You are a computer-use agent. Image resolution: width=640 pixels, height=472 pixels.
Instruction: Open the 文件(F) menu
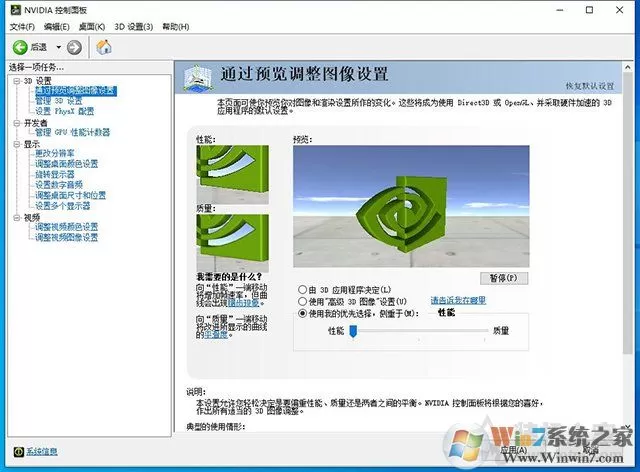(22, 27)
